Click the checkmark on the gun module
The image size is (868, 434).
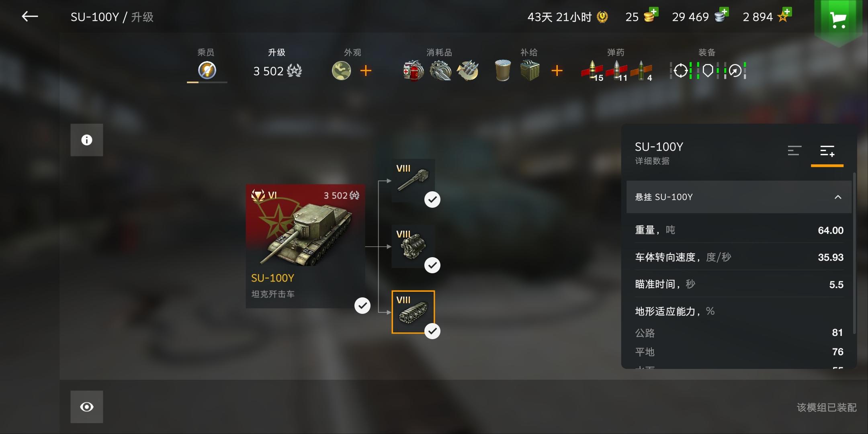[x=432, y=199]
